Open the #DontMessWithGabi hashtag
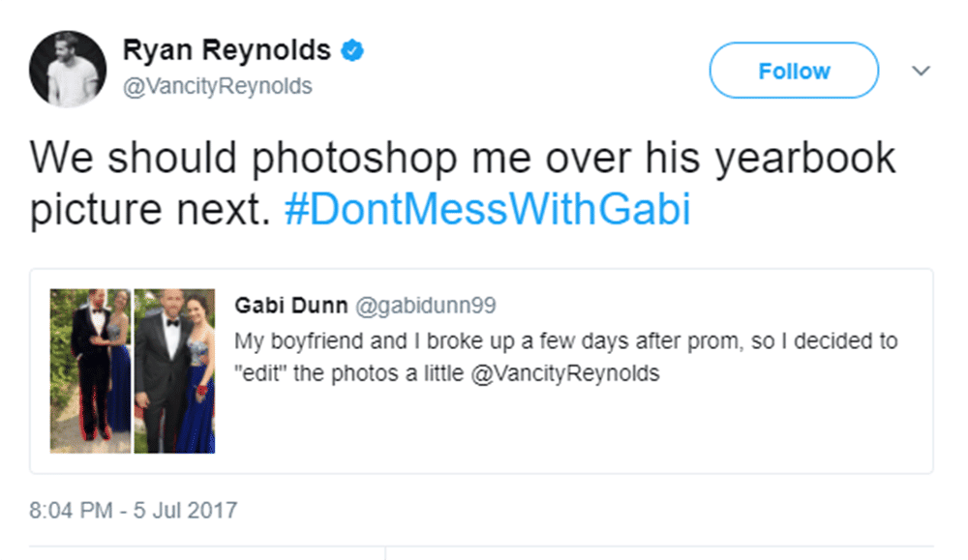The image size is (968, 560). coord(487,210)
